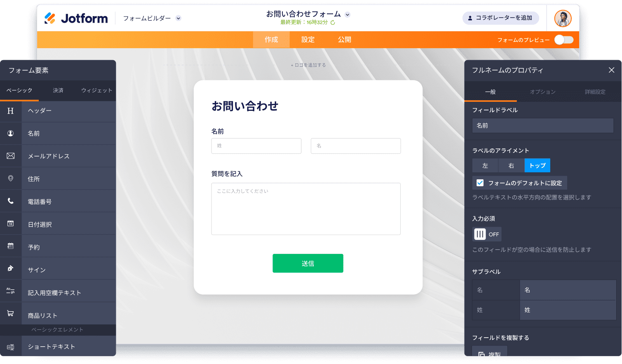Expand the お問い合わせフォーム title dropdown

pos(347,14)
